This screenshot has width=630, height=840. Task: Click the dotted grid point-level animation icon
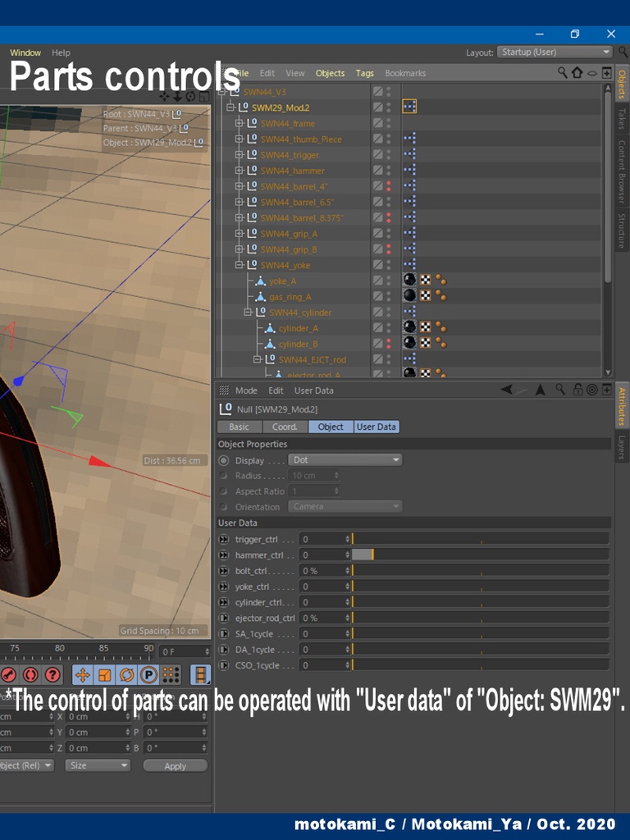[x=171, y=675]
